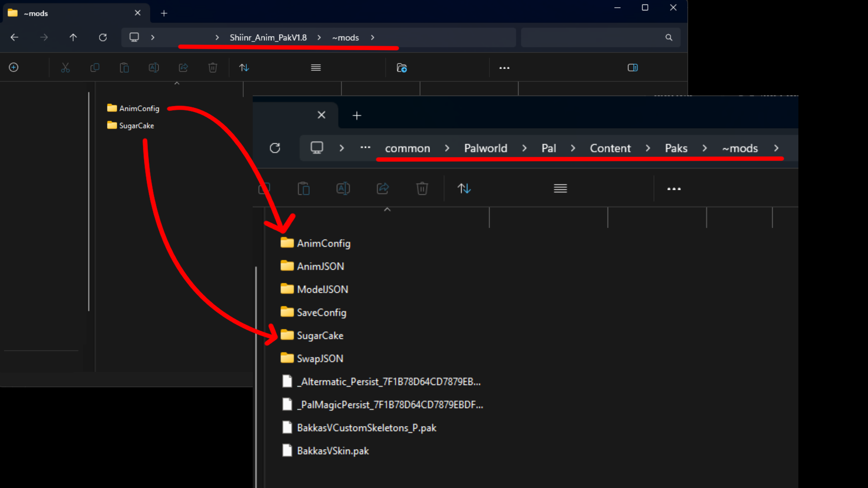Image resolution: width=868 pixels, height=488 pixels.
Task: Click the search field in the back window
Action: 600,38
